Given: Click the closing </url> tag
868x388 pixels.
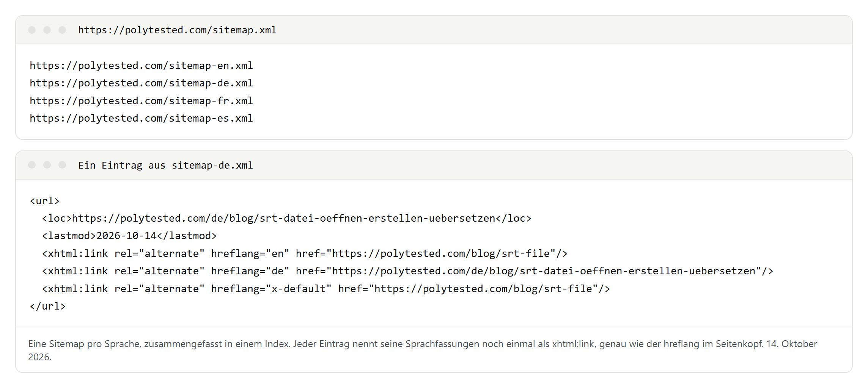Looking at the screenshot, I should (48, 306).
